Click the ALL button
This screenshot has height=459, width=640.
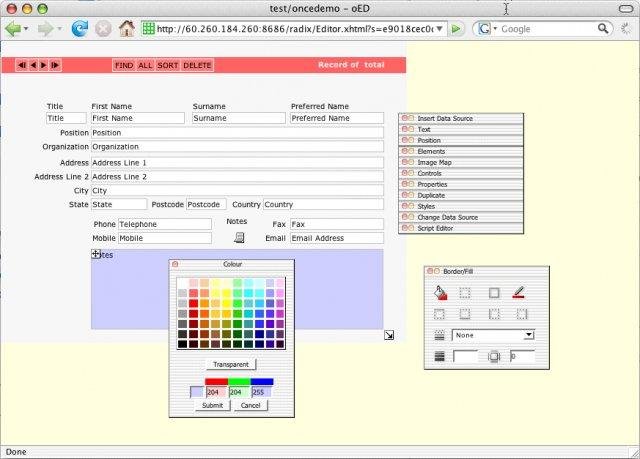145,65
